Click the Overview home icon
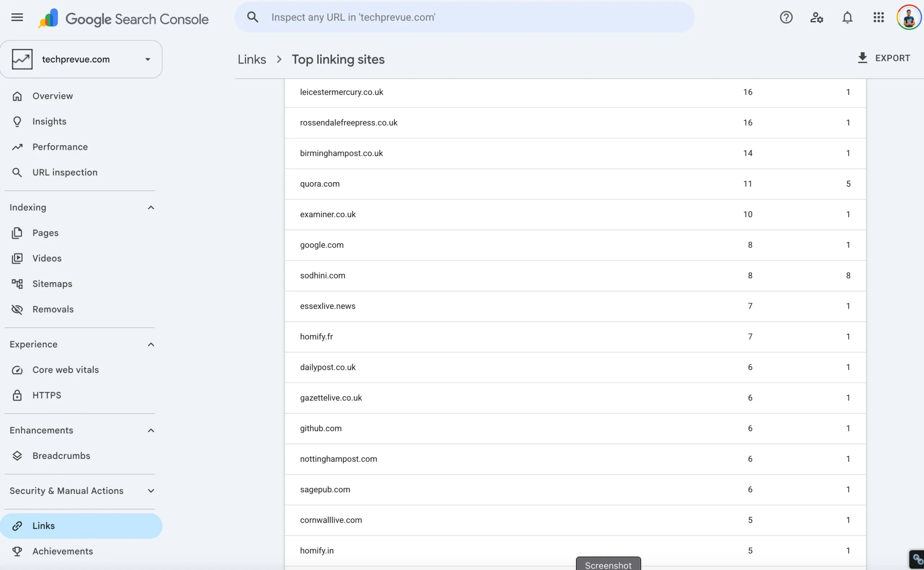The height and width of the screenshot is (570, 924). pos(17,96)
